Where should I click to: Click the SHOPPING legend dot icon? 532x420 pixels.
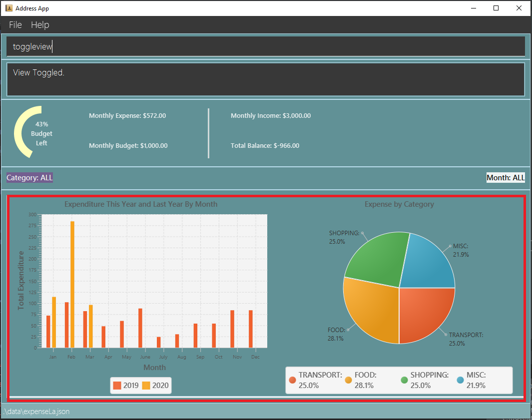click(x=404, y=380)
